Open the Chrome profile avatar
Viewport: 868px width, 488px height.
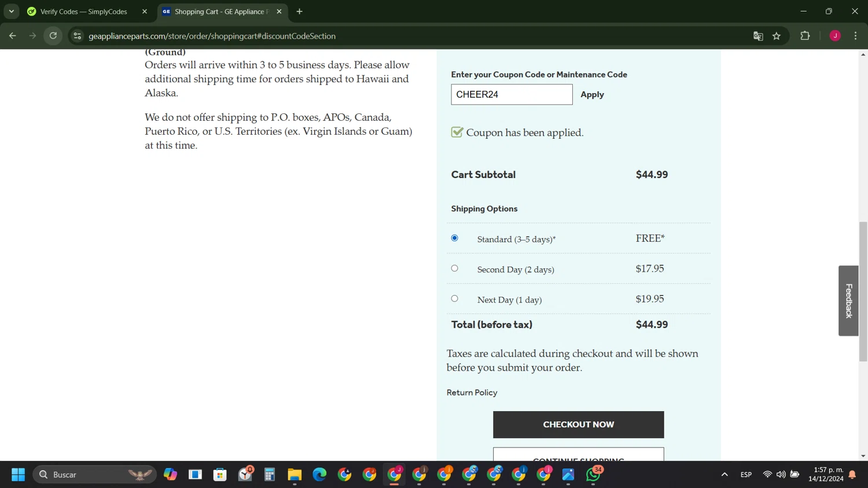tap(835, 36)
